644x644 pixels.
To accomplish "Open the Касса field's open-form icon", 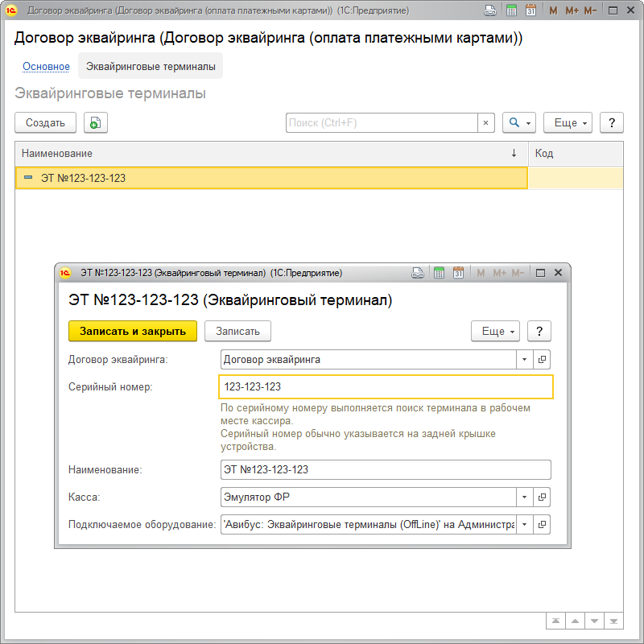I will 543,497.
